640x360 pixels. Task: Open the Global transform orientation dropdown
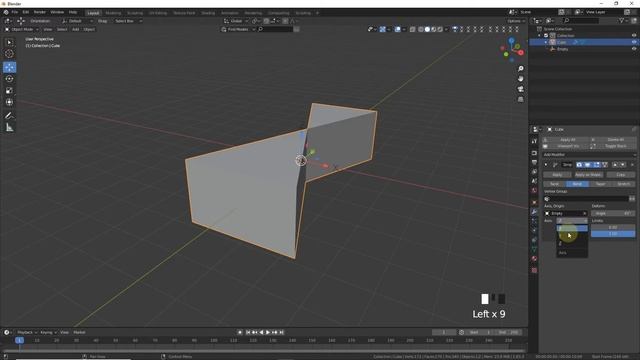coord(236,21)
